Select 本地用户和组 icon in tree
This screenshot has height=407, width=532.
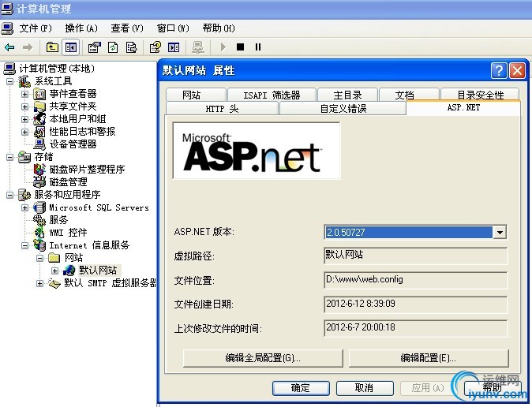(x=39, y=119)
